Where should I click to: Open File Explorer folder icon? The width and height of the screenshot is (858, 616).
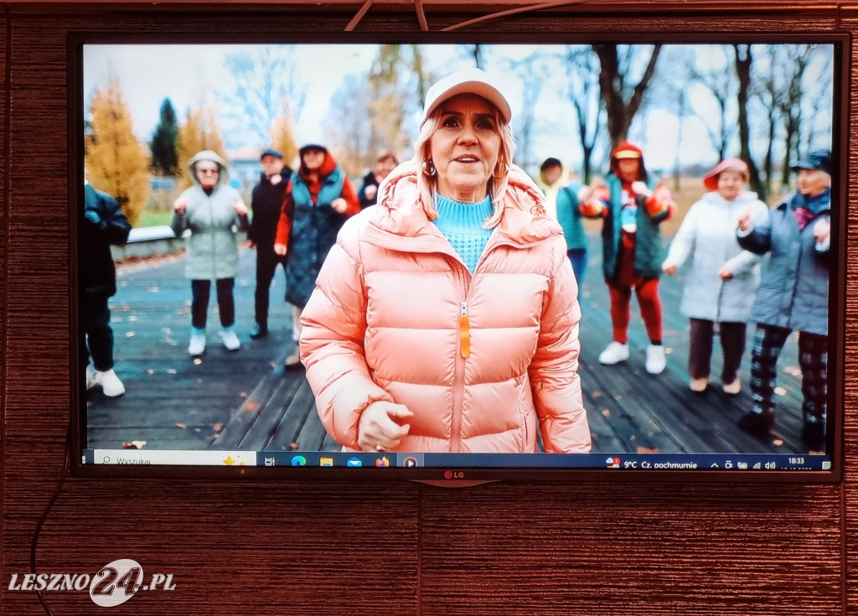326,462
